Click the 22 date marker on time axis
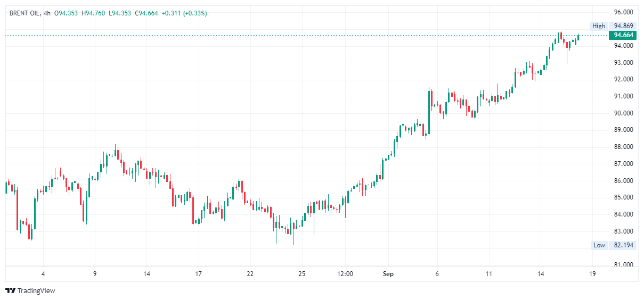 coord(250,274)
